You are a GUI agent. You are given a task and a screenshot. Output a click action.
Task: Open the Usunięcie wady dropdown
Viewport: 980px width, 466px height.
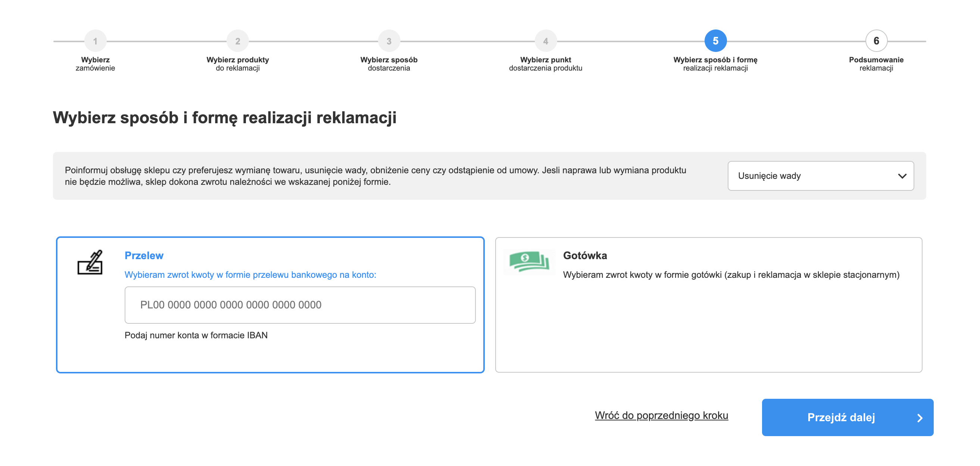[x=821, y=175]
